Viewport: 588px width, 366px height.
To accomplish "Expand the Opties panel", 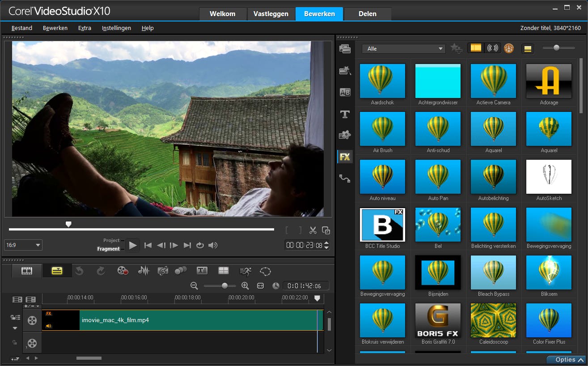I will pos(566,360).
